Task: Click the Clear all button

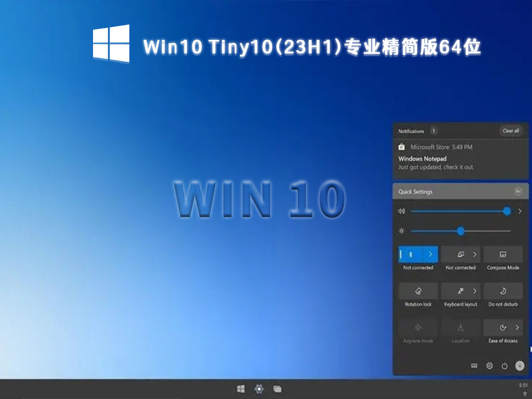Action: click(x=510, y=130)
